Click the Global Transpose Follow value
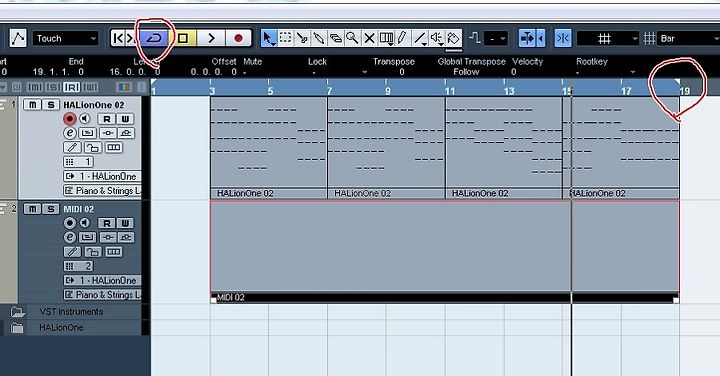 466,72
